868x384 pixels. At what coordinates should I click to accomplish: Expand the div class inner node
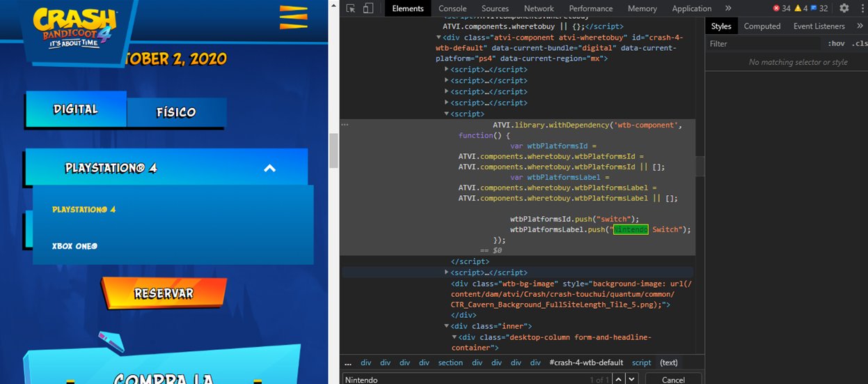[448, 326]
